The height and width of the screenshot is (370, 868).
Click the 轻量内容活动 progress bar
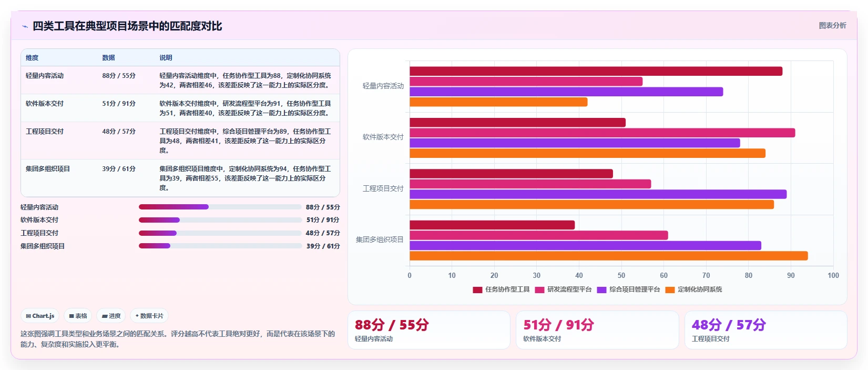pyautogui.click(x=220, y=207)
